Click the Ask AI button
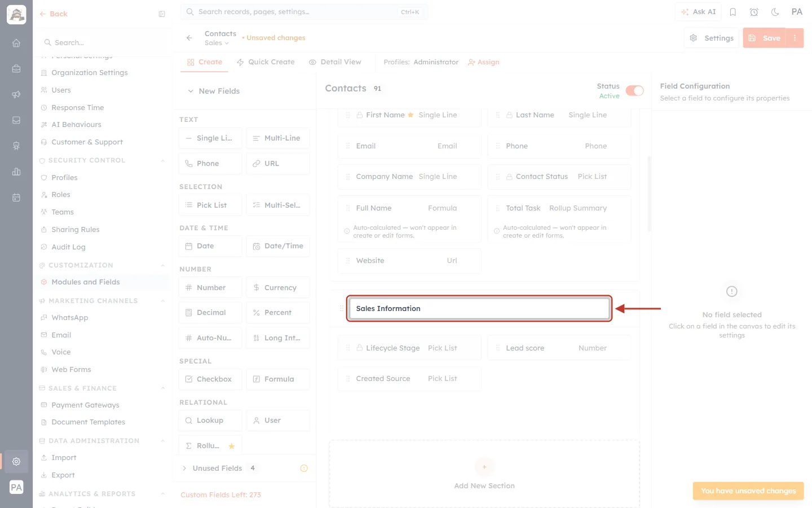Image resolution: width=812 pixels, height=508 pixels. click(698, 12)
